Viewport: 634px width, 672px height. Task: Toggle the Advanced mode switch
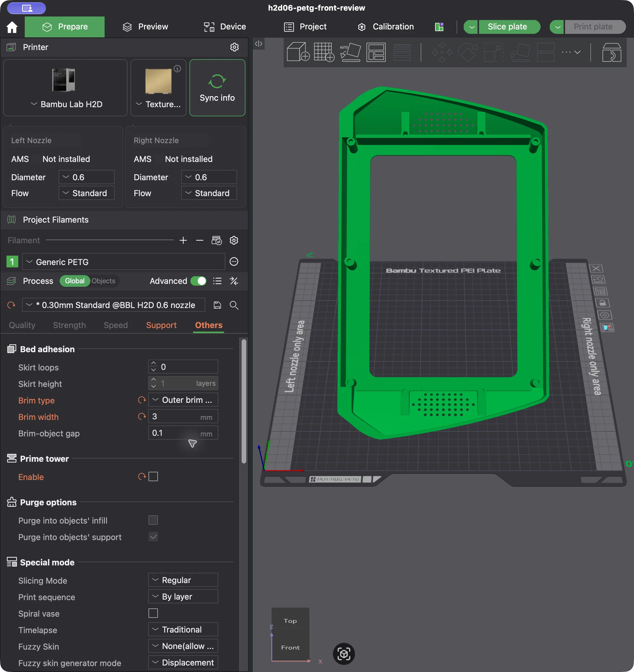198,281
